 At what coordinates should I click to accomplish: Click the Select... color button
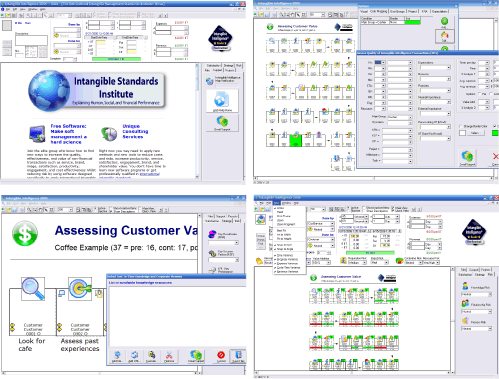[x=475, y=133]
